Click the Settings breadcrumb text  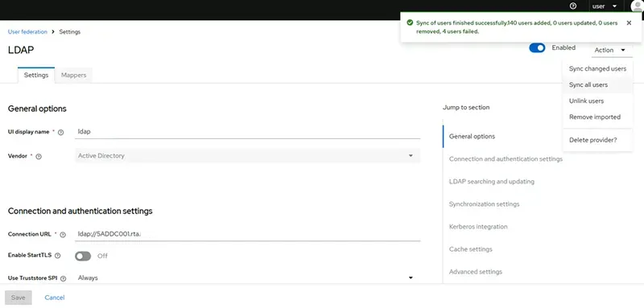click(70, 31)
